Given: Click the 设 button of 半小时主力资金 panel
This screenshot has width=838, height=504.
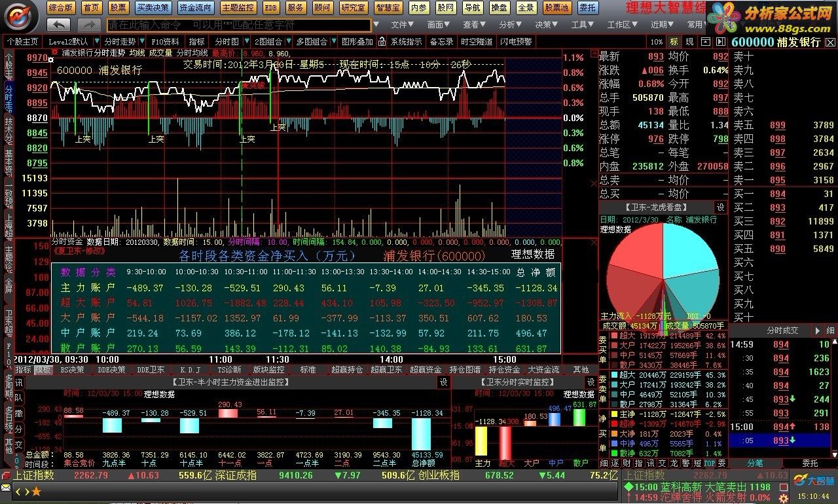Looking at the screenshot, I should click(x=444, y=382).
